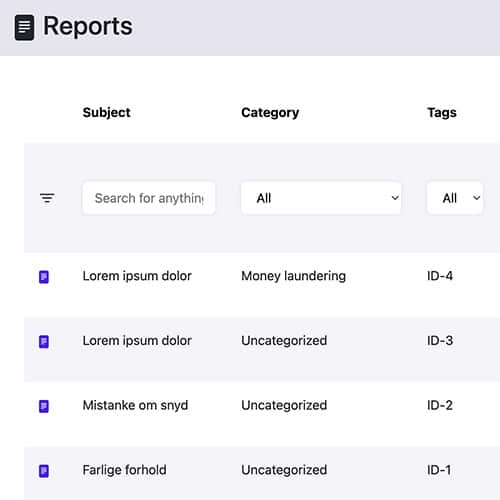
Task: Expand Category dropdown chevron arrow
Action: tap(395, 198)
